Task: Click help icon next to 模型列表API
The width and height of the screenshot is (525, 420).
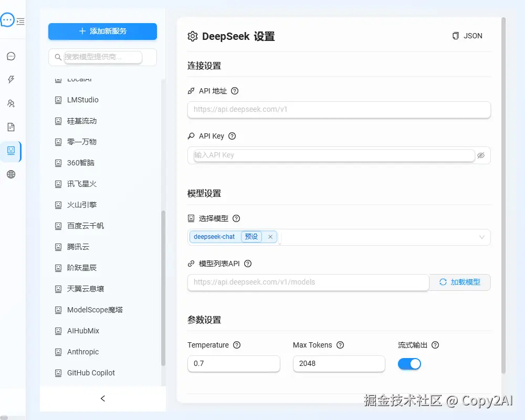Action: pos(248,264)
